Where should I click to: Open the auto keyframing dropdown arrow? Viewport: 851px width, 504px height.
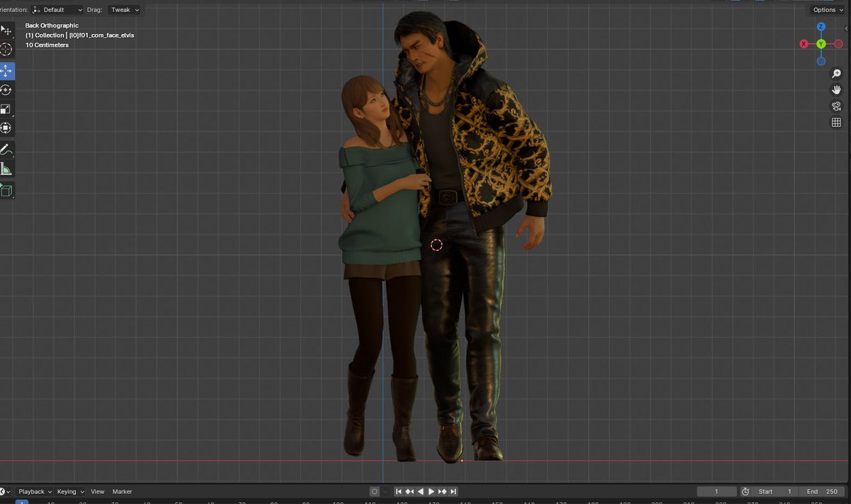pos(385,491)
